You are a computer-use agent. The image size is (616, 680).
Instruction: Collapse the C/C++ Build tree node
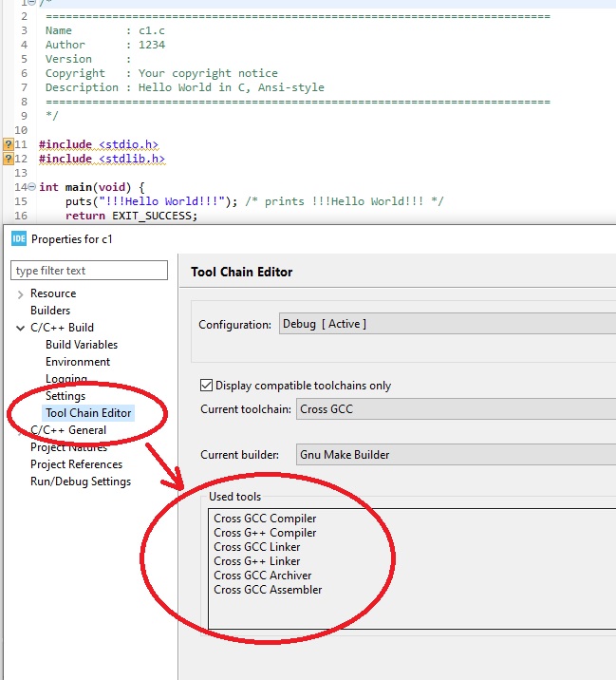tap(21, 329)
